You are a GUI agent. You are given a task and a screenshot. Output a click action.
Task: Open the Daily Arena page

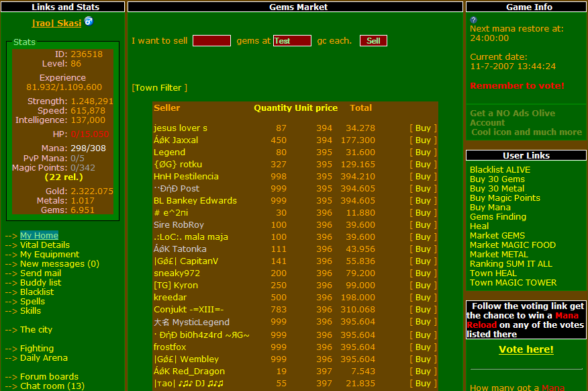(x=44, y=358)
